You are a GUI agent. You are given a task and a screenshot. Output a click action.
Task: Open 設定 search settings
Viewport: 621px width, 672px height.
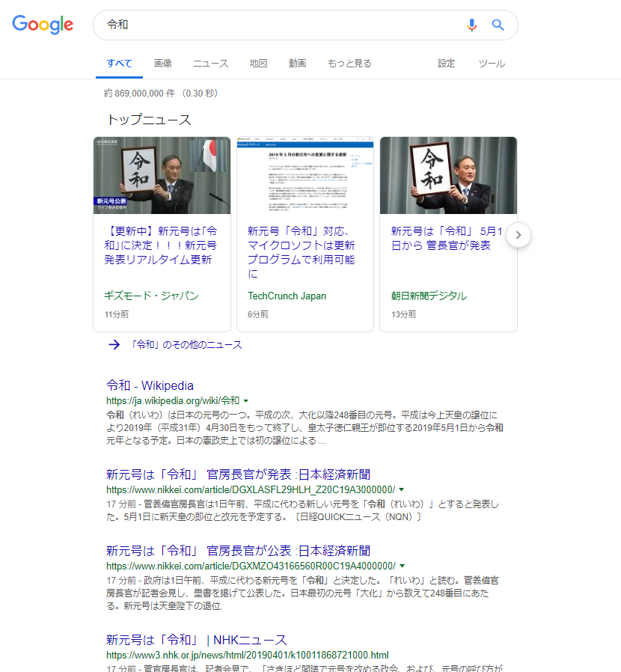click(447, 64)
